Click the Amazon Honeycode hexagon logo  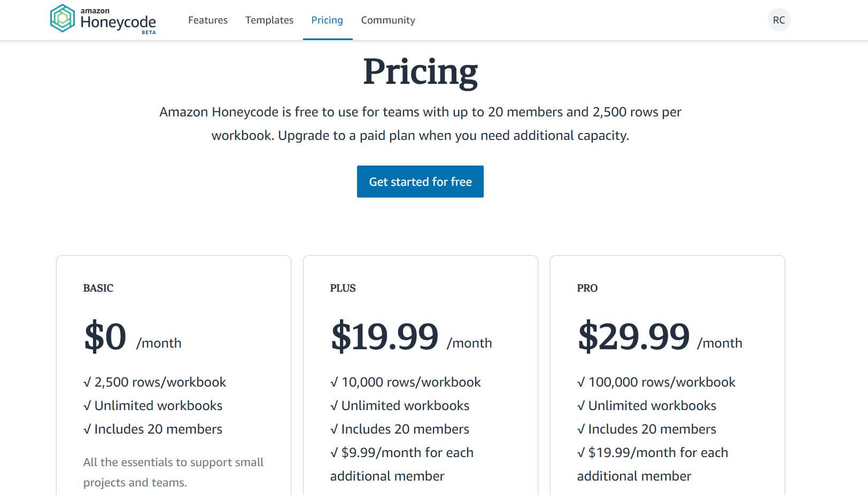(62, 19)
